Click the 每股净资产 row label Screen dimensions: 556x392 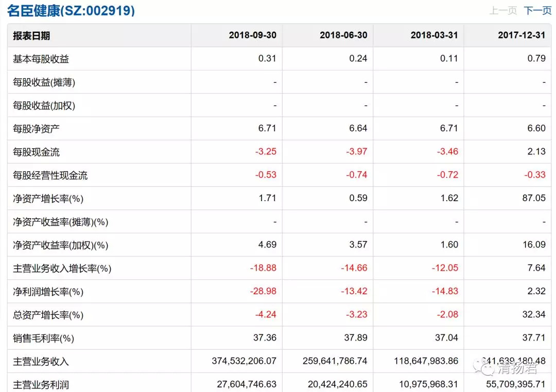coord(36,129)
